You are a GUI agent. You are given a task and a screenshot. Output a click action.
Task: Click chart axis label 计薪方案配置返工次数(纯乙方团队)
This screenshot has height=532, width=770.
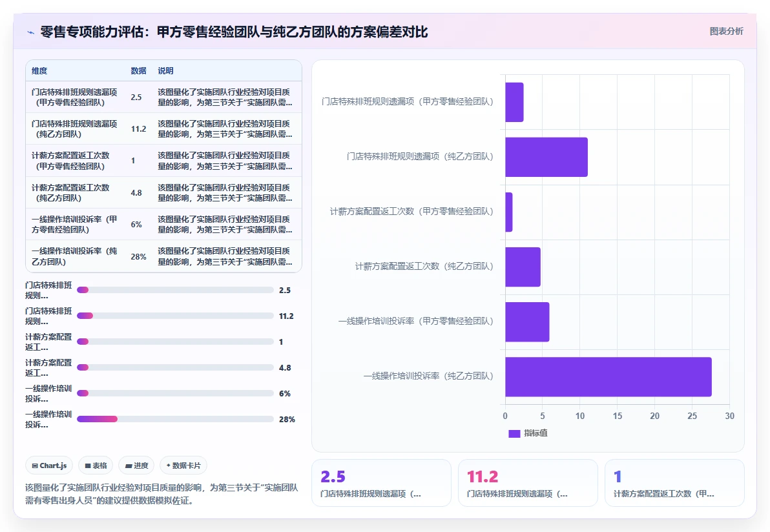click(x=424, y=266)
